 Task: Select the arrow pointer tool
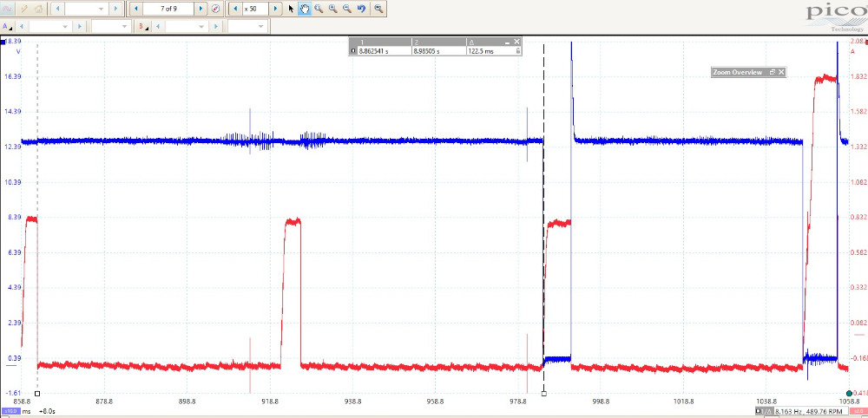click(x=291, y=8)
